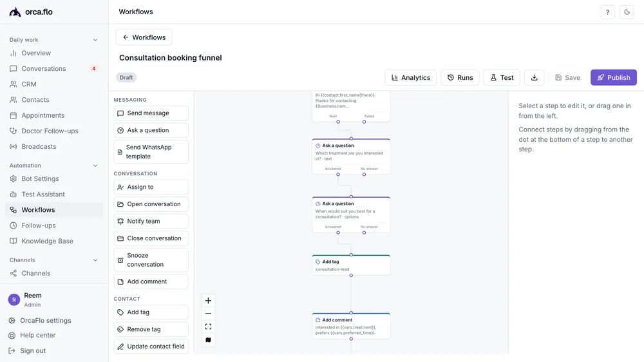The image size is (644, 362).
Task: Select the Add tag consultation-lead node
Action: coord(351,265)
